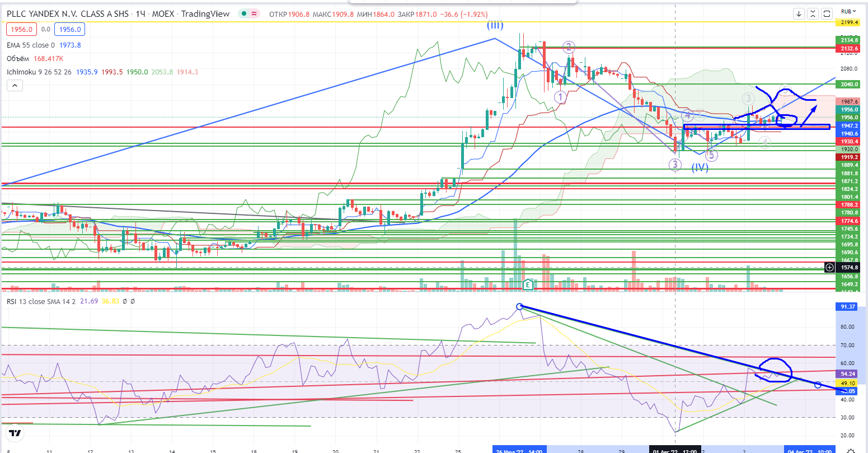This screenshot has height=453, width=868.
Task: Collapse the indicator legend with the chevron
Action: pyautogui.click(x=15, y=85)
